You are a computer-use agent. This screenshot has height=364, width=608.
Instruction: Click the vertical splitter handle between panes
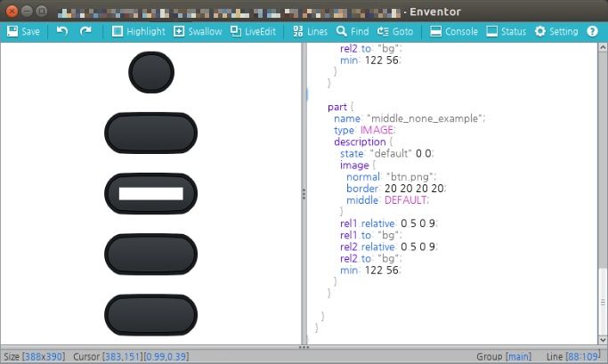click(x=304, y=194)
